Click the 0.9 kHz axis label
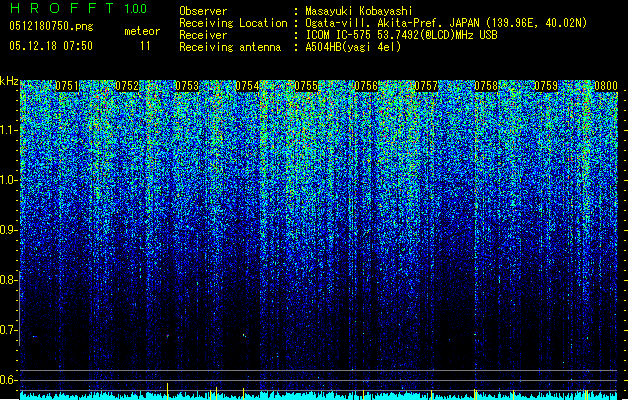 [x=9, y=230]
